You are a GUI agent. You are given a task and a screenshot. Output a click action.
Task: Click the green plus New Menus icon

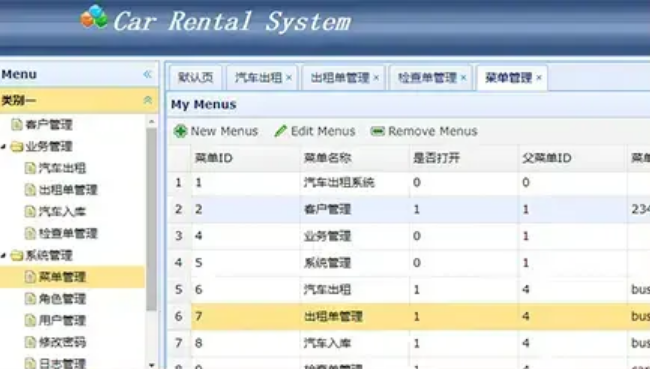click(x=180, y=131)
